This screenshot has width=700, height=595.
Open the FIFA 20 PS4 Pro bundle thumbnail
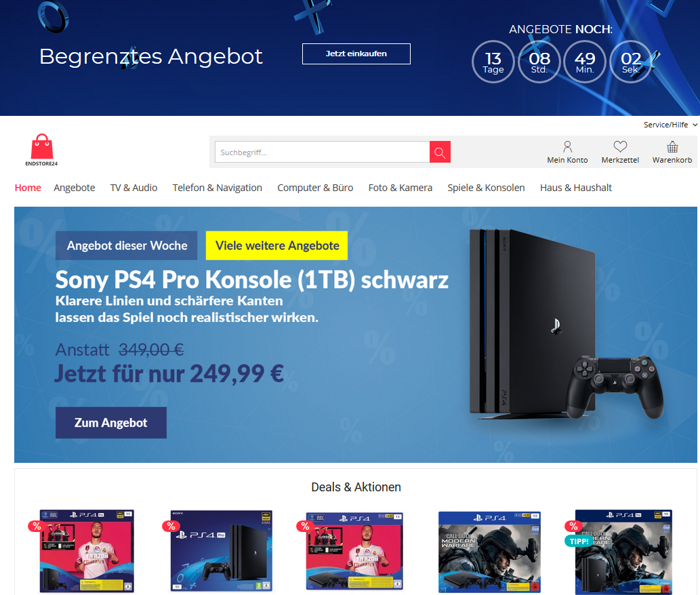click(87, 551)
